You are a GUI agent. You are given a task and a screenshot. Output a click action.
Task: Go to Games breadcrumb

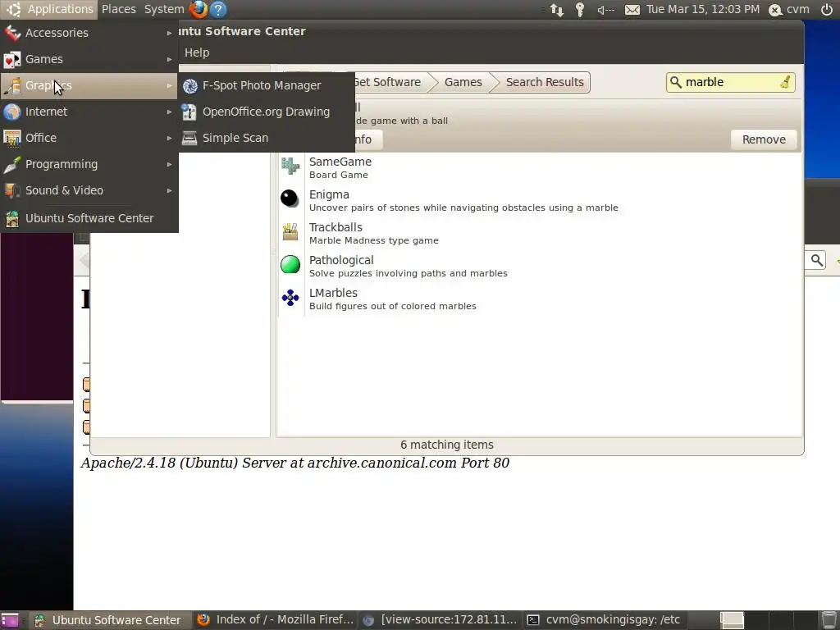[463, 82]
